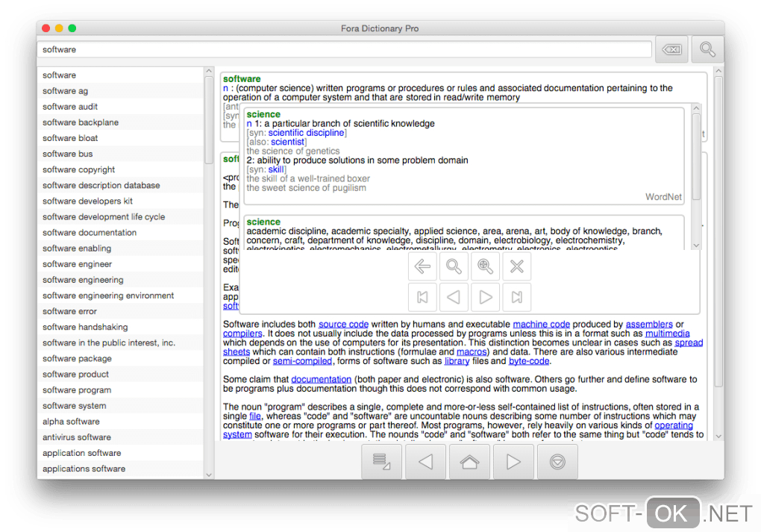Follow the 'source code' link

coord(344,325)
